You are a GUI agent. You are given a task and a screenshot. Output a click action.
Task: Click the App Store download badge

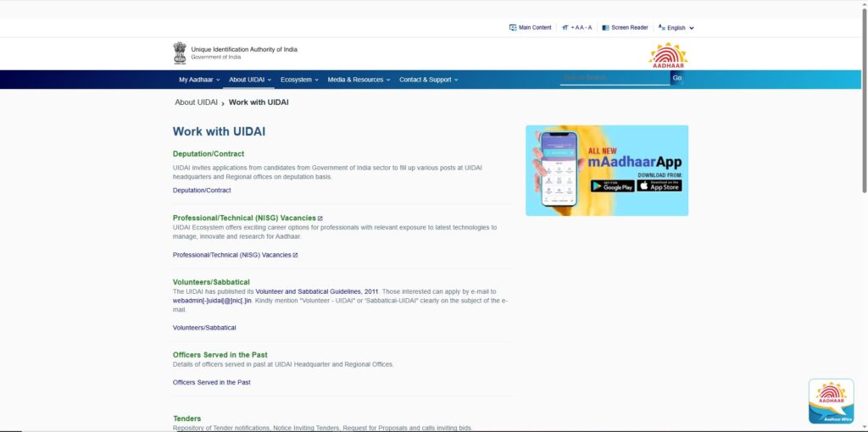tap(659, 186)
